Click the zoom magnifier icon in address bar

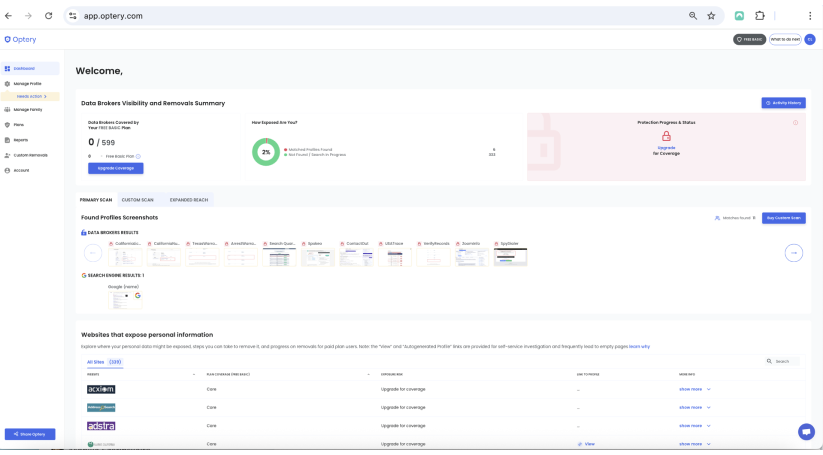tap(693, 16)
